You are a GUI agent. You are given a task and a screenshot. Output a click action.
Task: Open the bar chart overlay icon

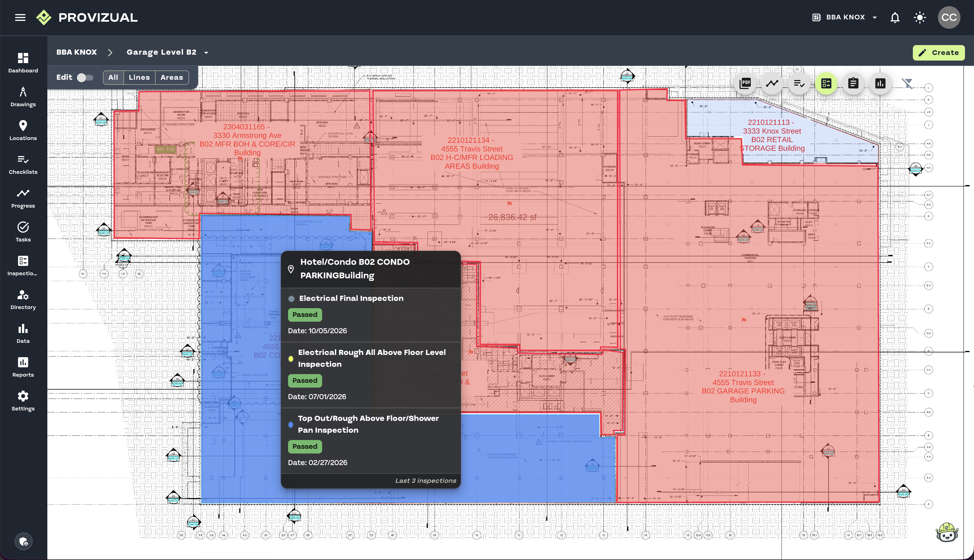880,83
